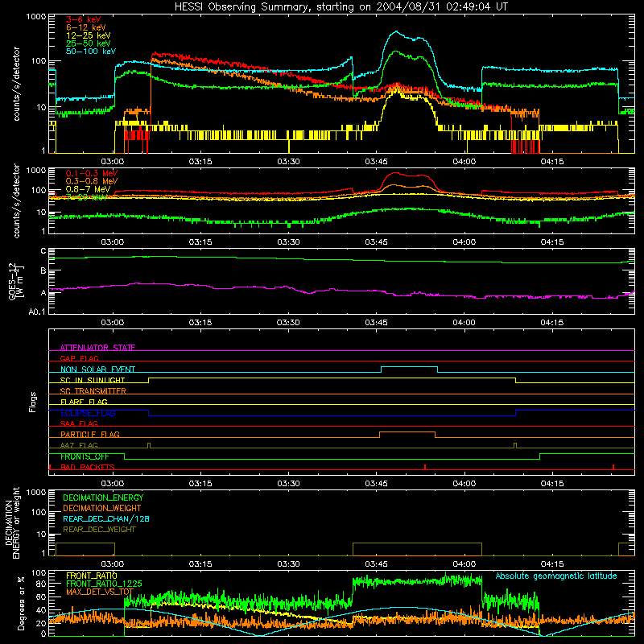644x644 pixels.
Task: Click the raised PARTICLE_FLAG segment
Action: click(x=407, y=432)
